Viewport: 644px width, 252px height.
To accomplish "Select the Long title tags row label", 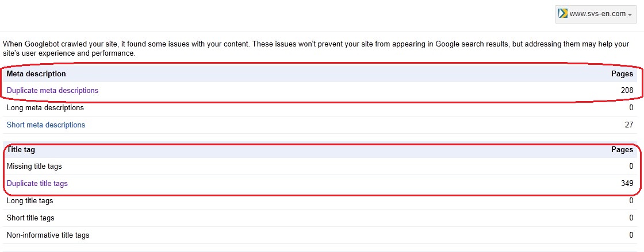I will pyautogui.click(x=30, y=201).
